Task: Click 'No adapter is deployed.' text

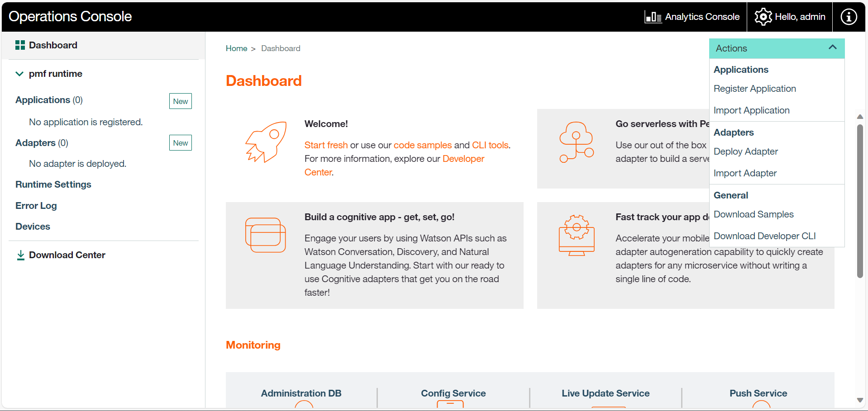Action: click(x=77, y=164)
